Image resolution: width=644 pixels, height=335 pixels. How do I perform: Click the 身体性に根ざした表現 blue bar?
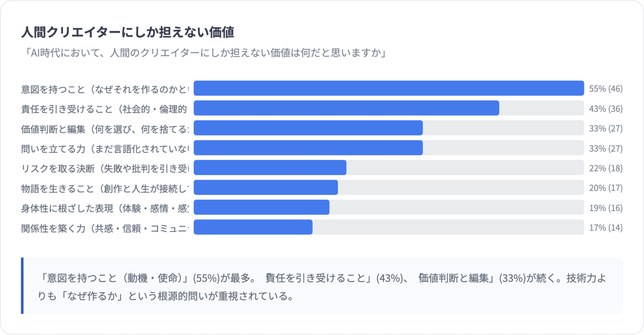click(x=261, y=207)
